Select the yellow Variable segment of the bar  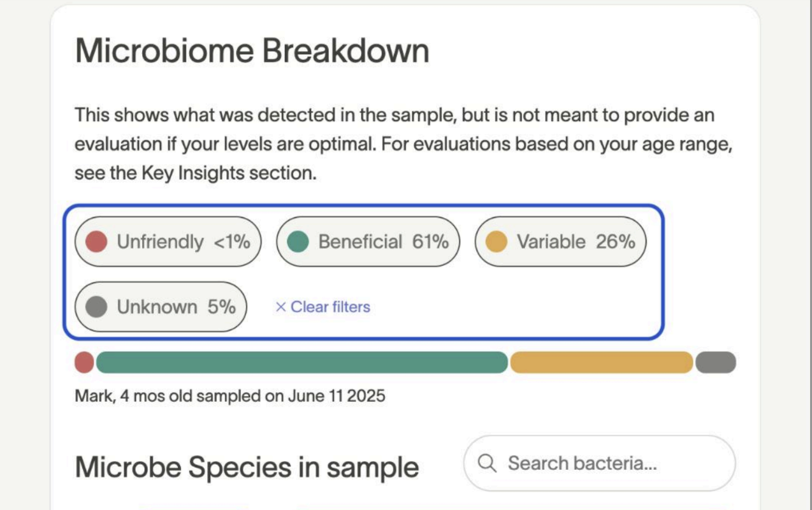click(x=601, y=363)
